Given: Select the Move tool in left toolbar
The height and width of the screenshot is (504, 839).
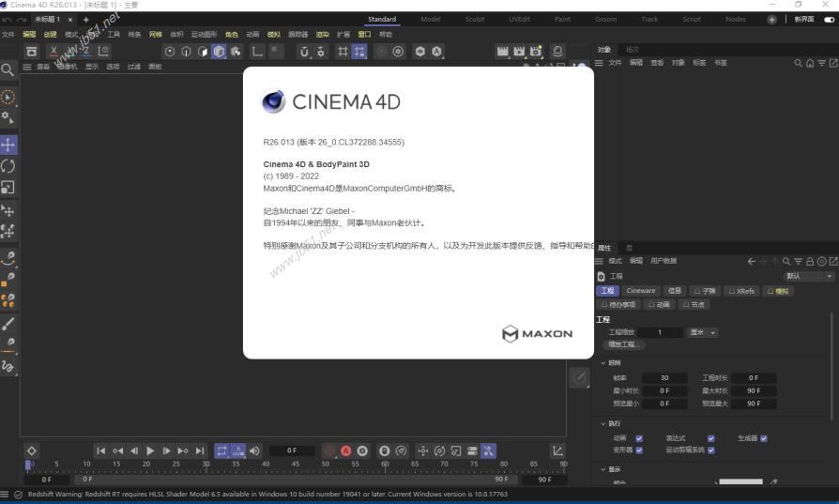Looking at the screenshot, I should coord(8,145).
